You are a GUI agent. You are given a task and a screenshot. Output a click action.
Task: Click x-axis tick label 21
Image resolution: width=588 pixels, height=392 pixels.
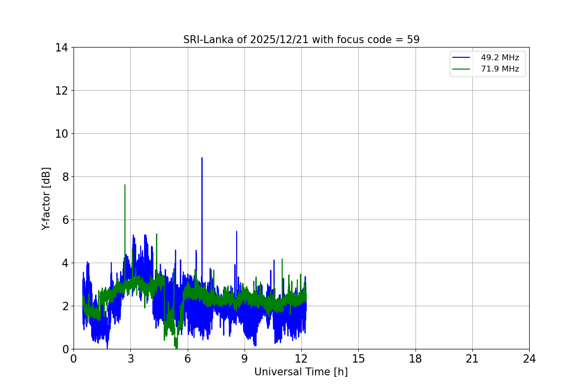[472, 359]
